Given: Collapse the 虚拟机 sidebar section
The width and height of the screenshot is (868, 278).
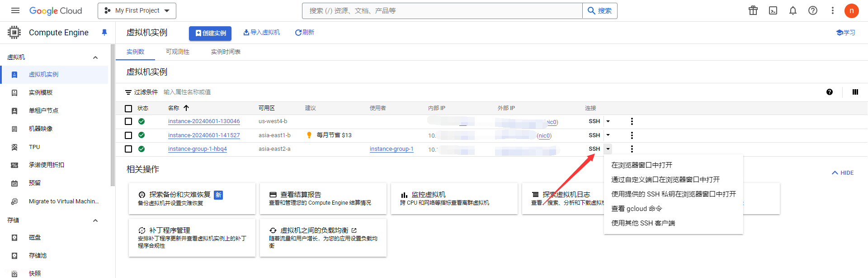Looking at the screenshot, I should pyautogui.click(x=95, y=58).
